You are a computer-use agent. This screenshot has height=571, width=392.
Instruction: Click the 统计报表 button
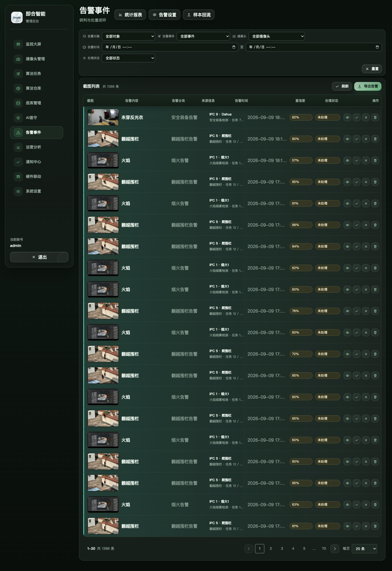[130, 15]
